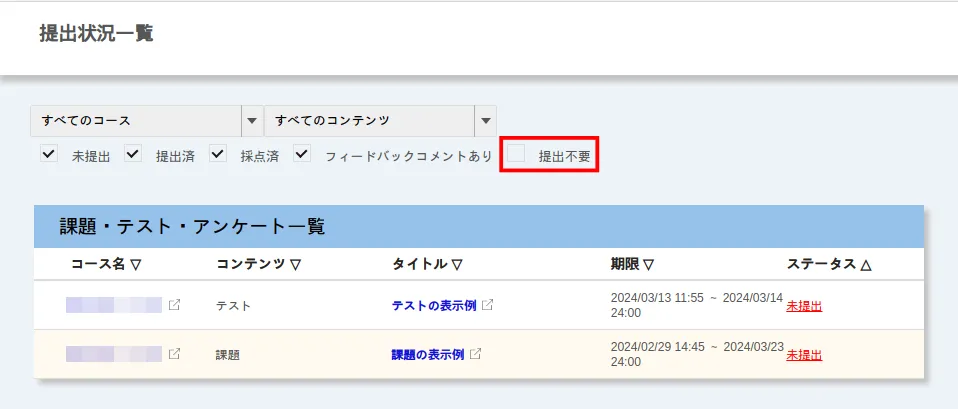
Task: Click external link icon next to second course name
Action: tap(175, 354)
